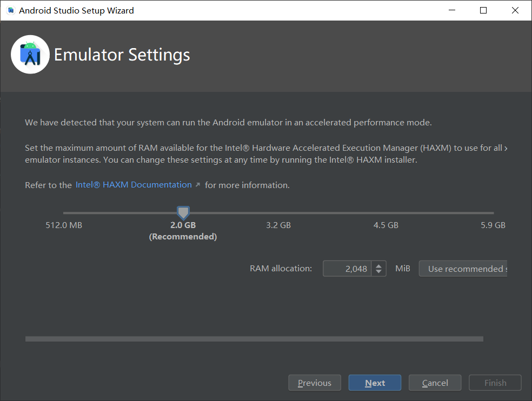Click the Emulator Settings heading
Viewport: 532px width, 401px height.
pyautogui.click(x=122, y=55)
